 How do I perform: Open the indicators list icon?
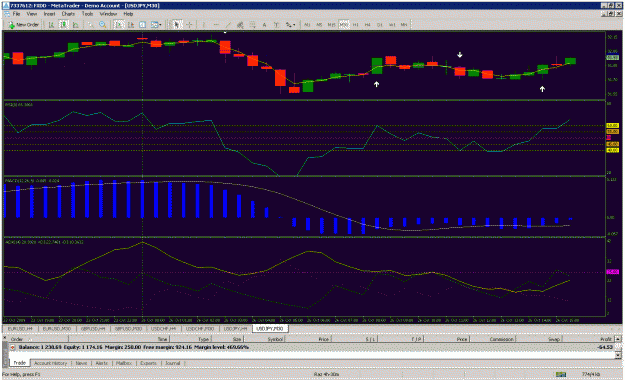point(142,25)
